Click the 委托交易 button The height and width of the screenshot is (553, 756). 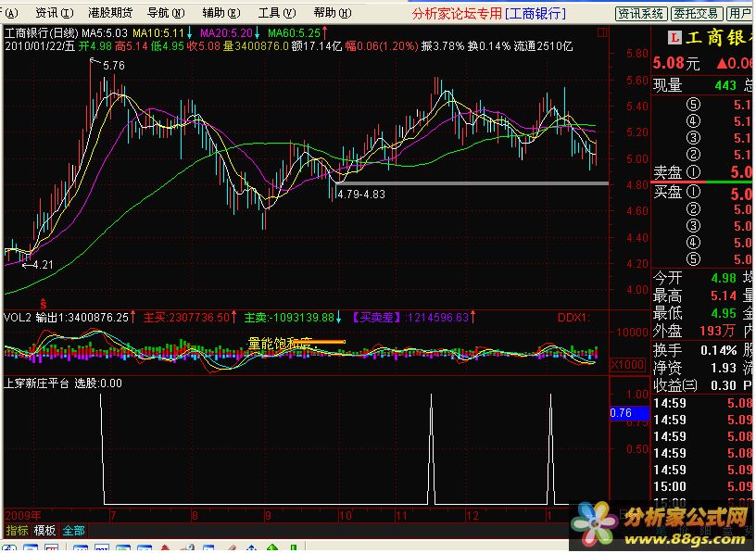(x=697, y=14)
